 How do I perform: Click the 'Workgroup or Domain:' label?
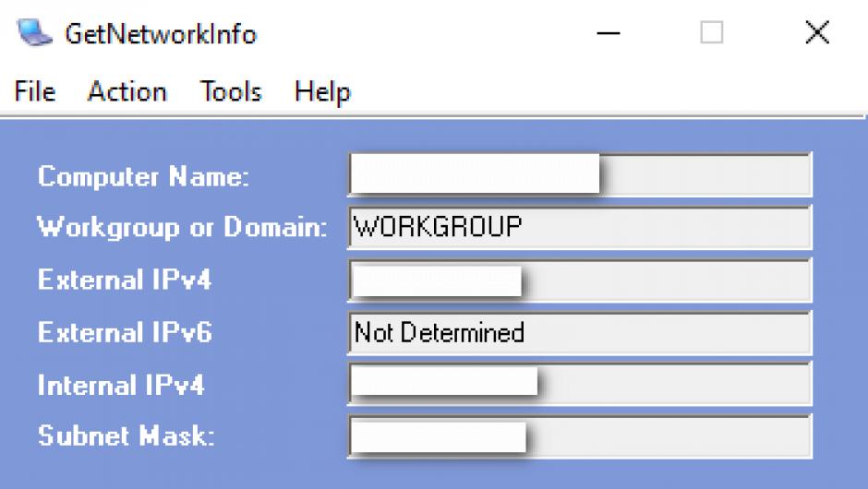[x=182, y=228]
